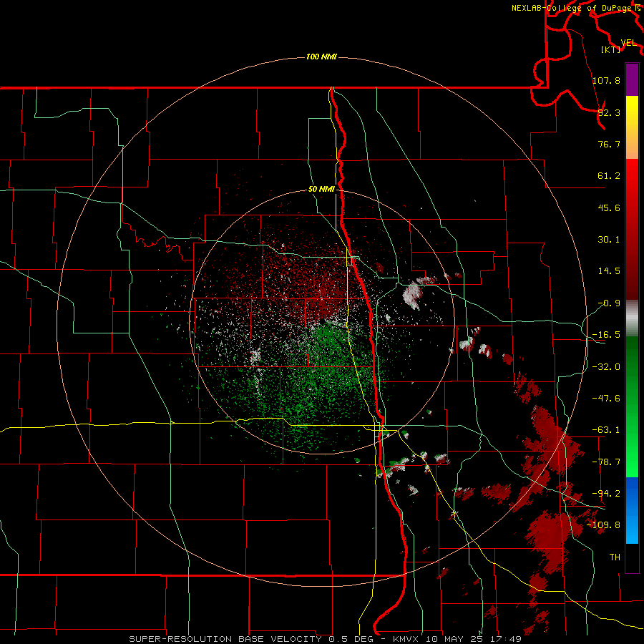Click the "100 NMI" range ring label
The image size is (644, 644).
click(x=321, y=57)
